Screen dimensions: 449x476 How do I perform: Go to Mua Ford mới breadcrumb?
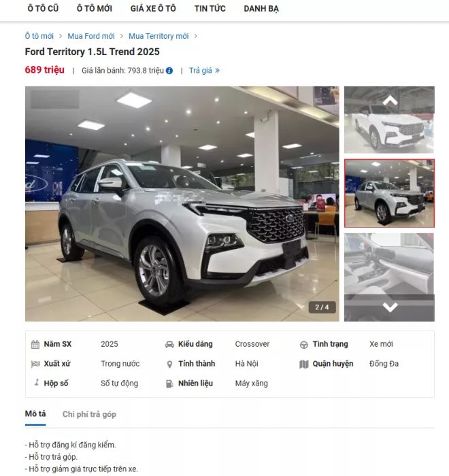91,36
